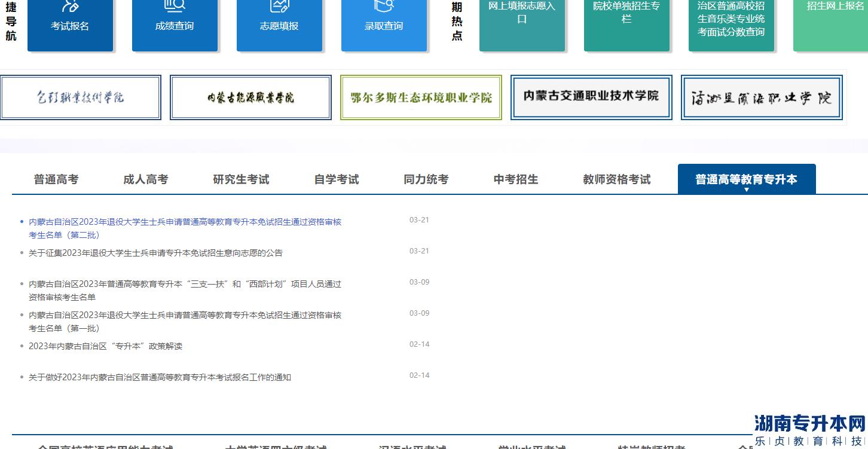The height and width of the screenshot is (449, 868).
Task: Switch to the 自学考试 tab
Action: (337, 179)
